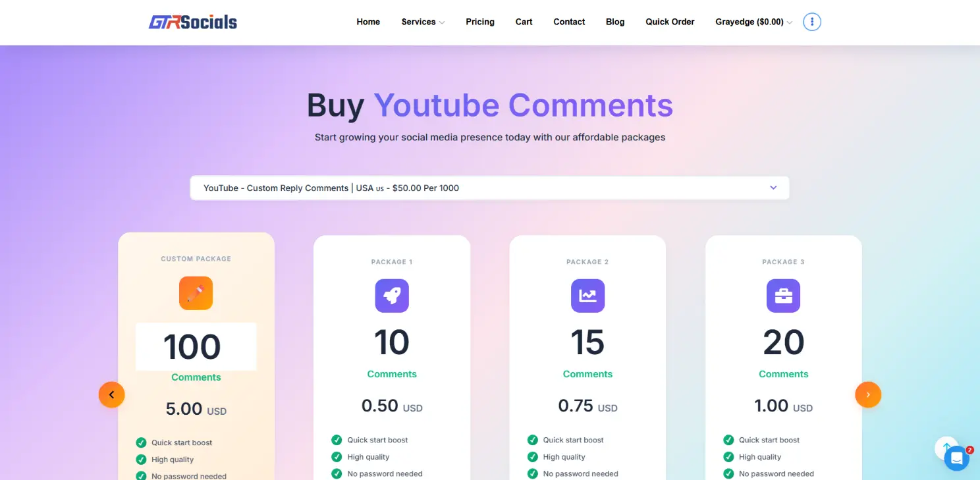This screenshot has height=480, width=980.
Task: Open the Contact page
Action: pos(568,21)
